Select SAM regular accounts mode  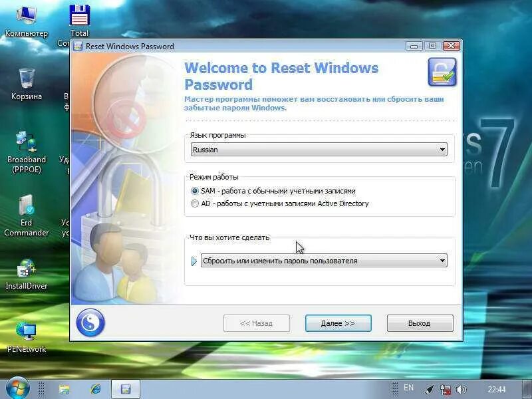pos(194,191)
